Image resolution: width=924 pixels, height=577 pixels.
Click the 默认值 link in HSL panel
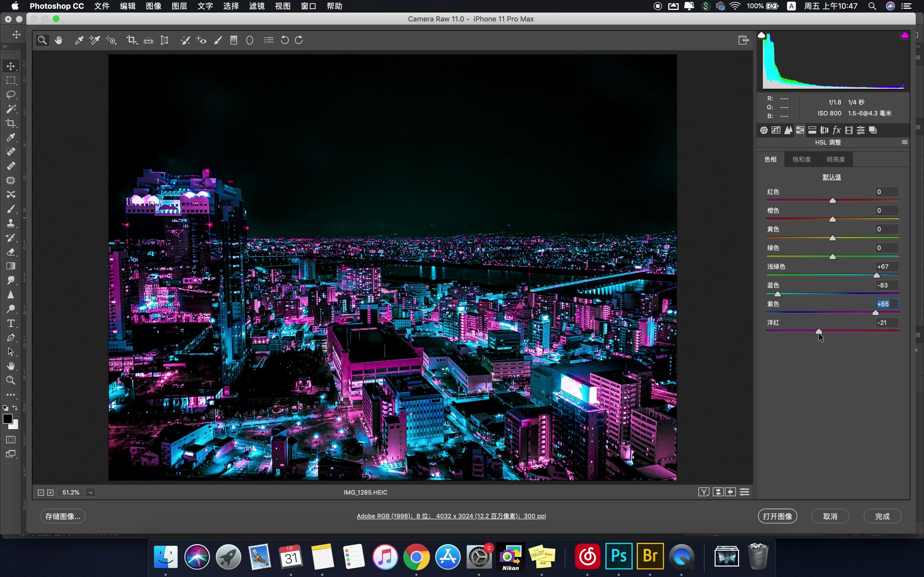(832, 177)
